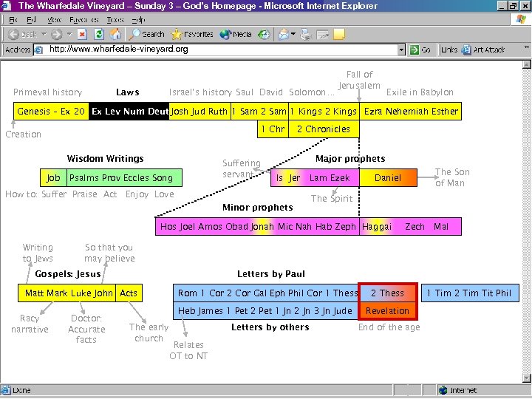The height and width of the screenshot is (399, 532).
Task: Click the 'Josh Jud Ruth' box
Action: 199,111
